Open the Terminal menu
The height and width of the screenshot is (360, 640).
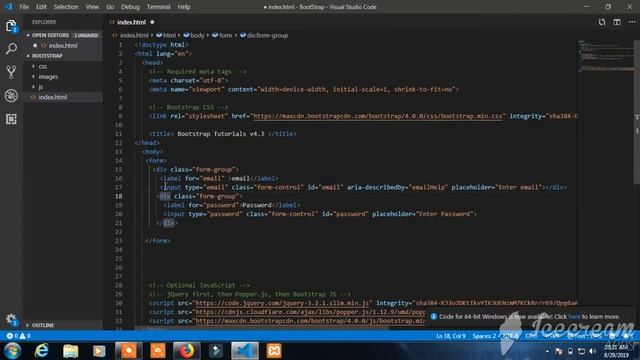coord(158,7)
